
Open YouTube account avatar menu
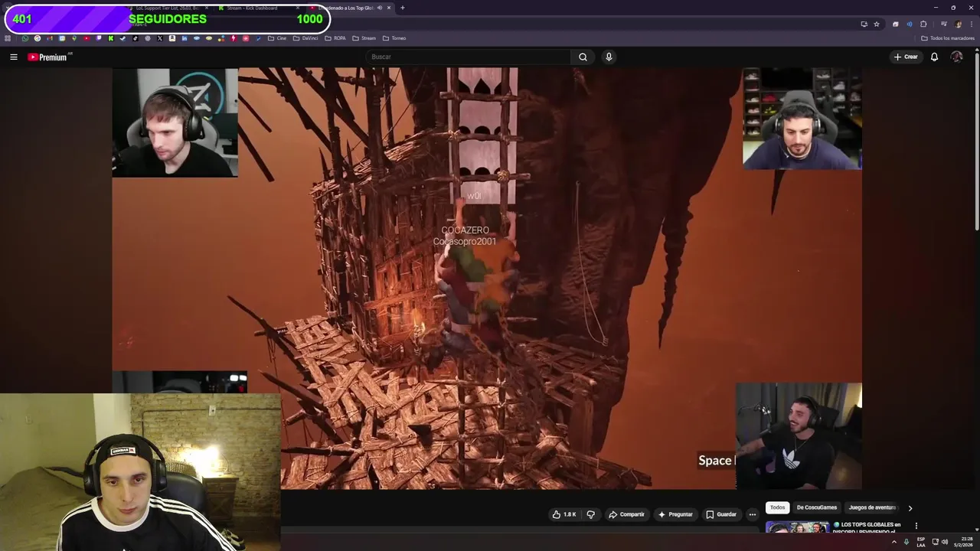pos(956,57)
